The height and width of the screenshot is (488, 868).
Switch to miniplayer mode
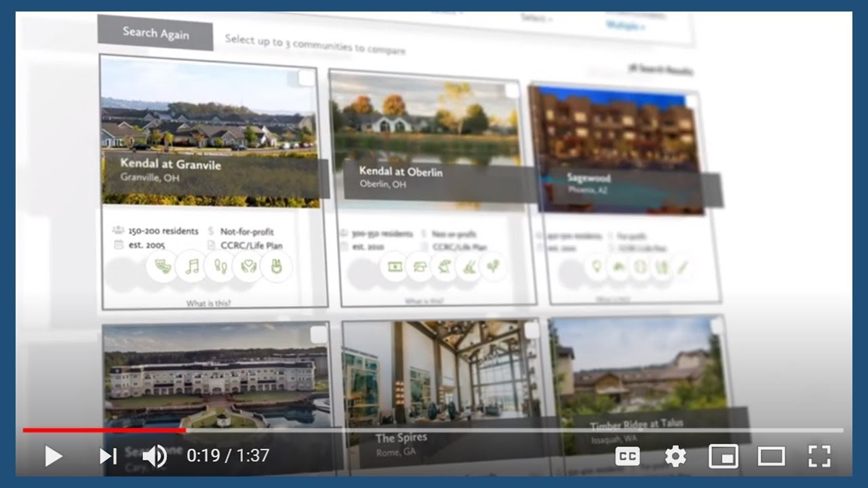click(x=723, y=456)
